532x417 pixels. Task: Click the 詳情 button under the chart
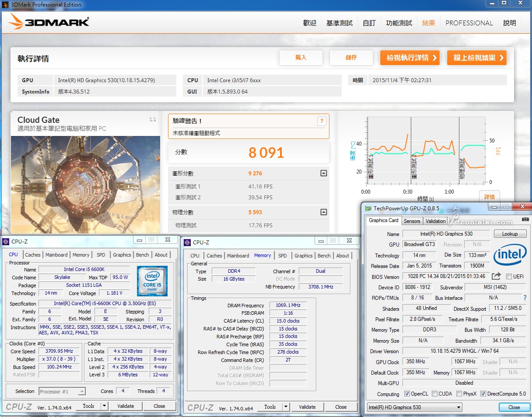(490, 197)
